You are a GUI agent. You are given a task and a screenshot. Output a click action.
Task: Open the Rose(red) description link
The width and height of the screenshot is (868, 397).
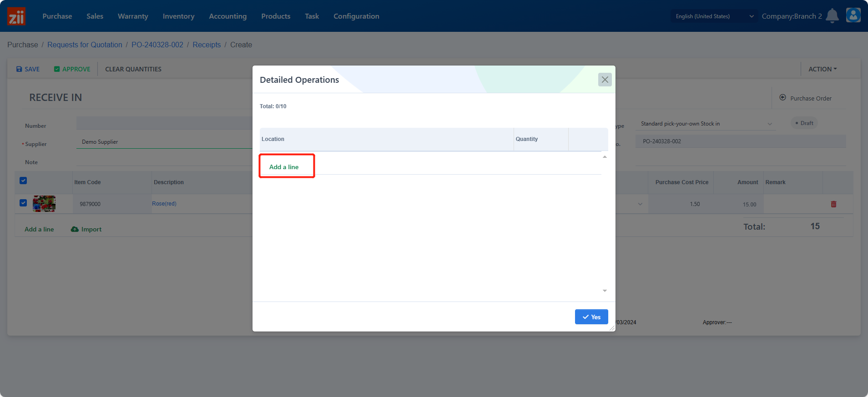(x=164, y=204)
